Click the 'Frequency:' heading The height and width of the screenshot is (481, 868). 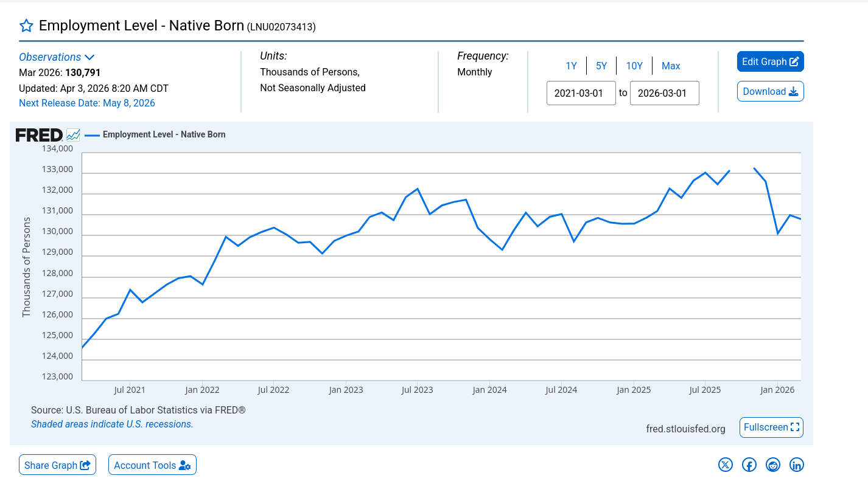[x=483, y=56]
